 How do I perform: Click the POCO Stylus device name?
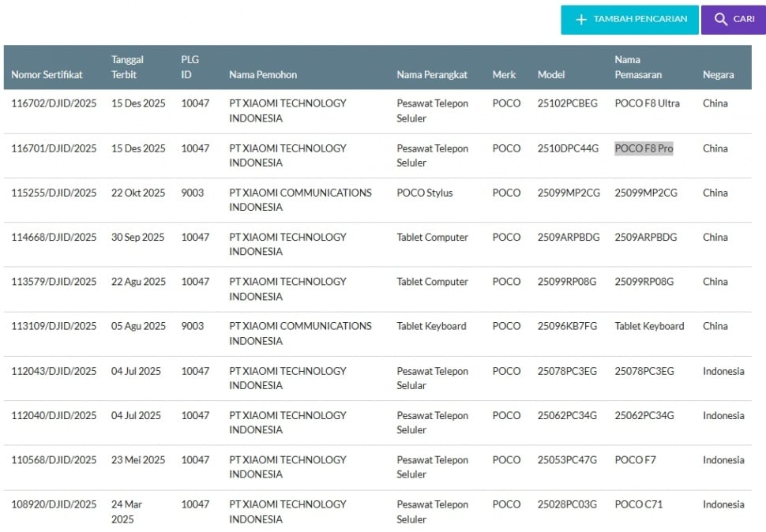point(424,193)
